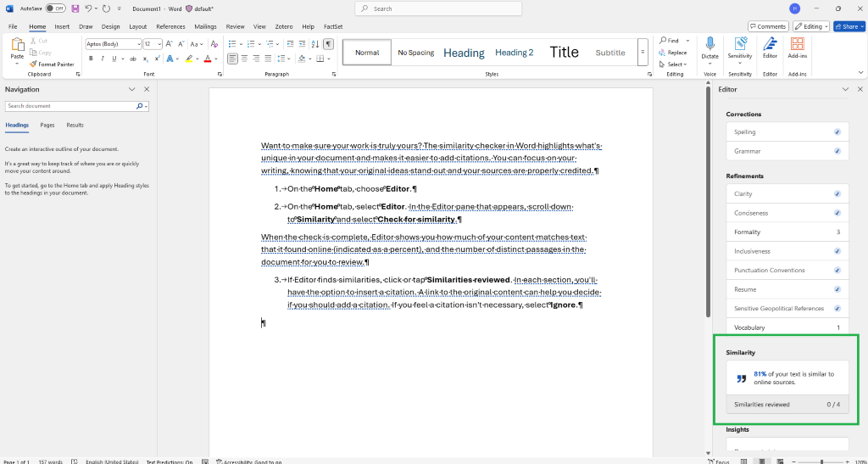This screenshot has height=464, width=868.
Task: Undo the last action
Action: click(x=88, y=8)
